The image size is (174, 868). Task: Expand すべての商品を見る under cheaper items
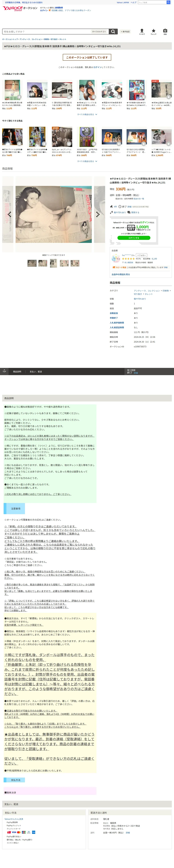[87, 115]
